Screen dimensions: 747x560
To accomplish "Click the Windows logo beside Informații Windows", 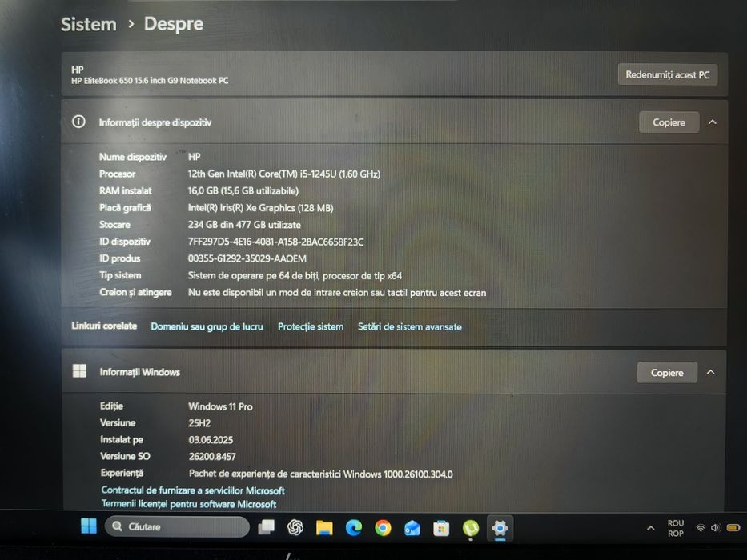I will coord(79,371).
